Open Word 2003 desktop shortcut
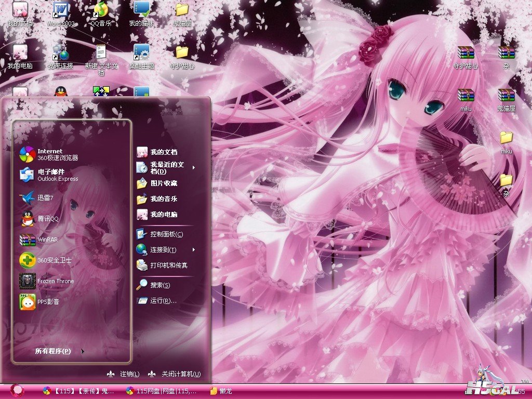Viewport: 532px width, 399px height. pyautogui.click(x=61, y=12)
